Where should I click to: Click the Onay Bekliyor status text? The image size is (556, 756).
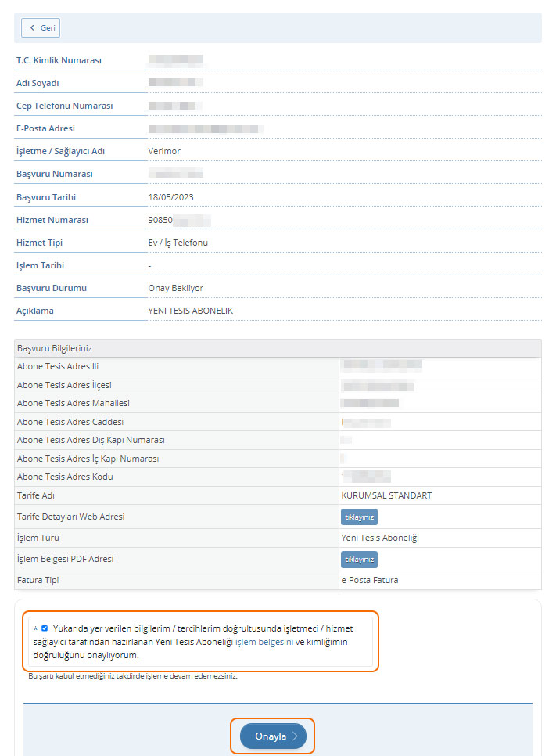tap(175, 288)
